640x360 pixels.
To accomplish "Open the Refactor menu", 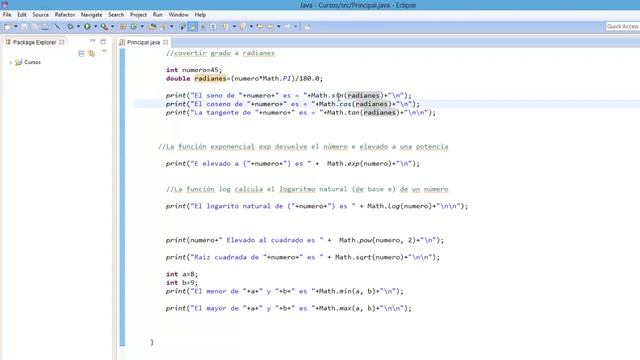I will tap(64, 15).
